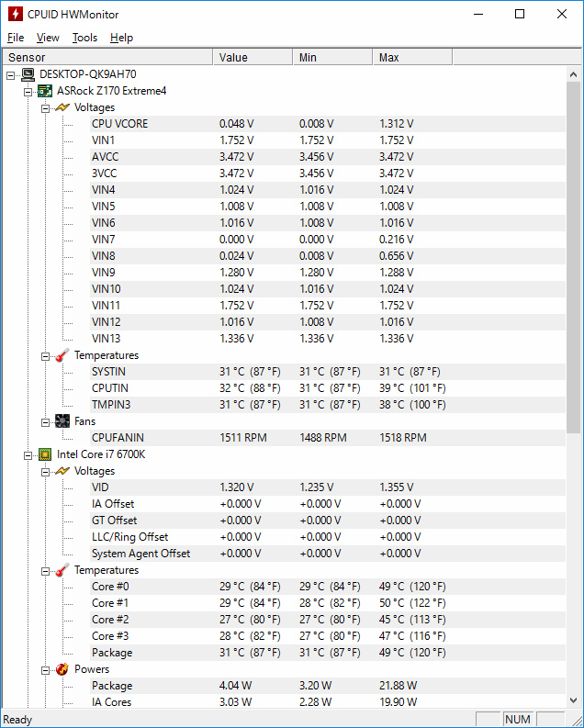Click the motherboard Voltages lightning icon
584x728 pixels.
[x=62, y=107]
